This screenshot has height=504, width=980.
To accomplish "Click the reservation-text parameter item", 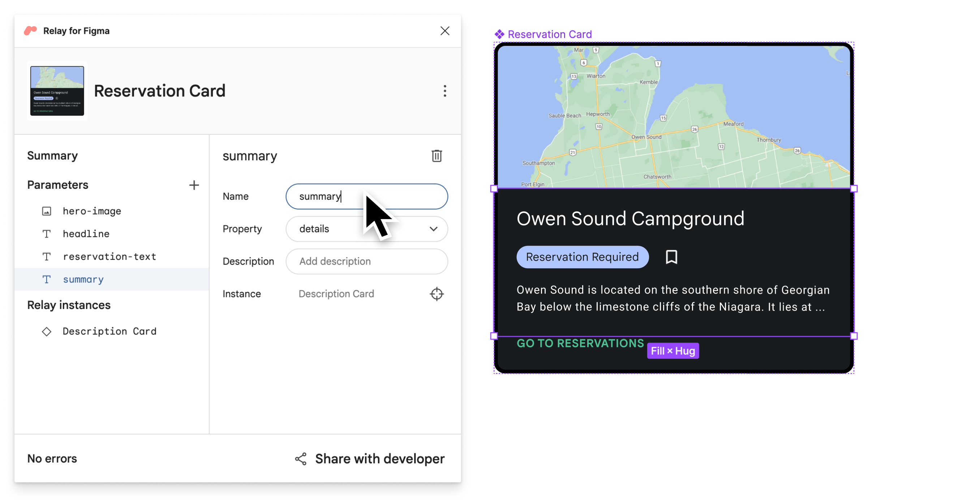I will point(109,256).
